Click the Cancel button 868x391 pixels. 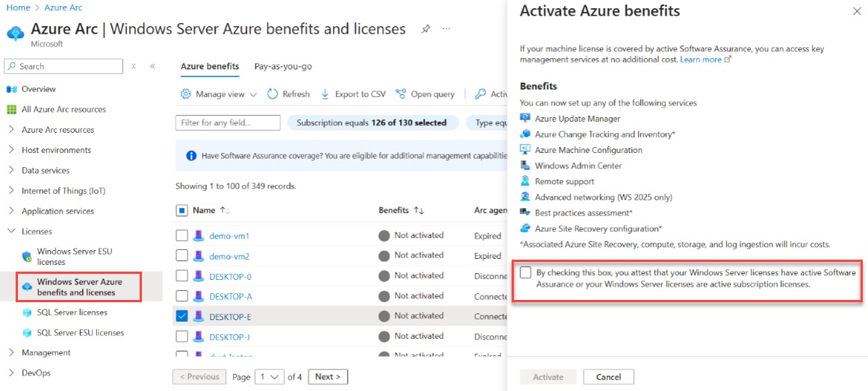608,377
